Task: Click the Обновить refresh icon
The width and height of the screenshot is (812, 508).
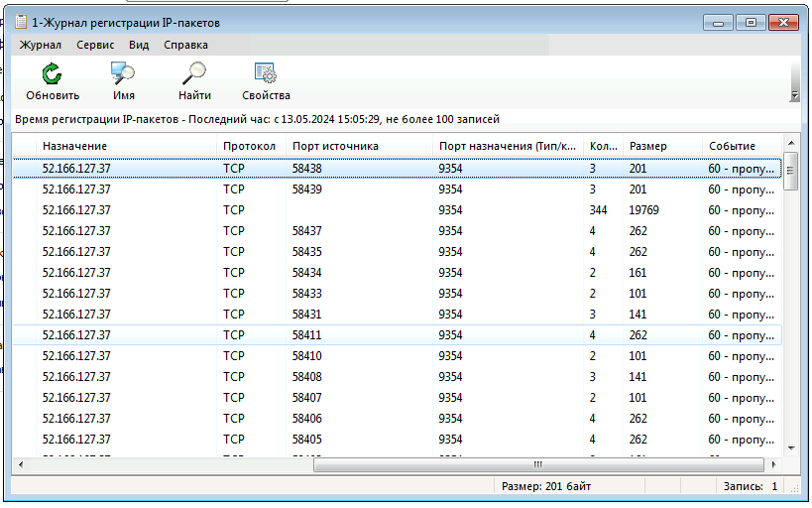Action: coord(52,73)
